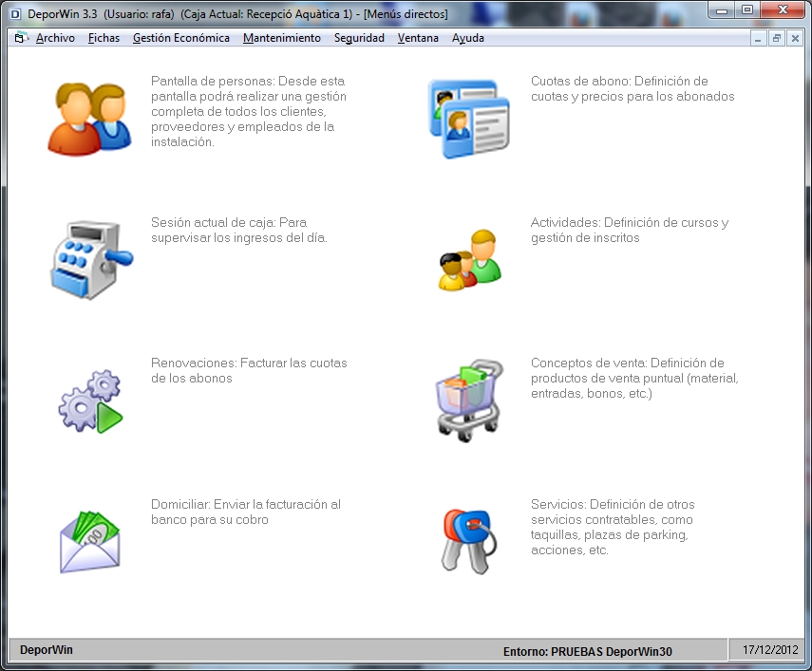Restore the inner Menús directos child window
The height and width of the screenshot is (671, 812).
point(777,38)
